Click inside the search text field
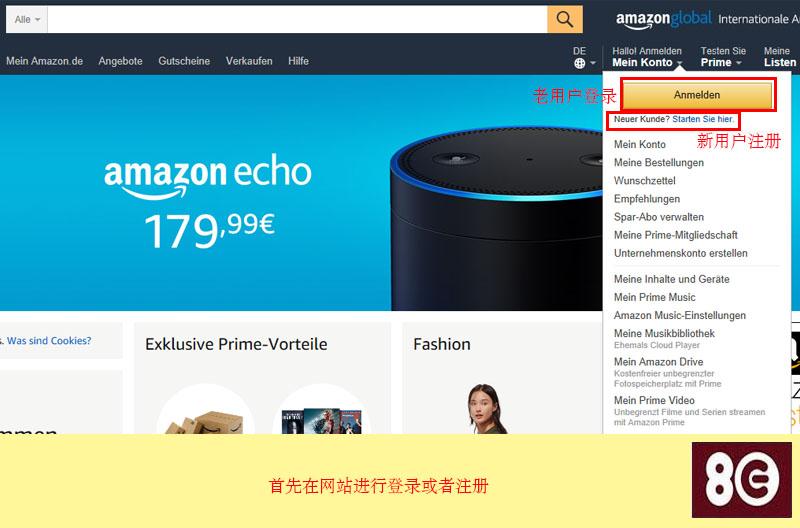Image resolution: width=800 pixels, height=528 pixels. (297, 19)
